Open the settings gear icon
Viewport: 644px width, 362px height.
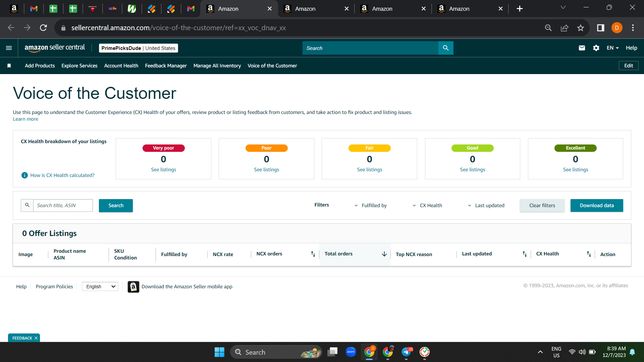596,48
